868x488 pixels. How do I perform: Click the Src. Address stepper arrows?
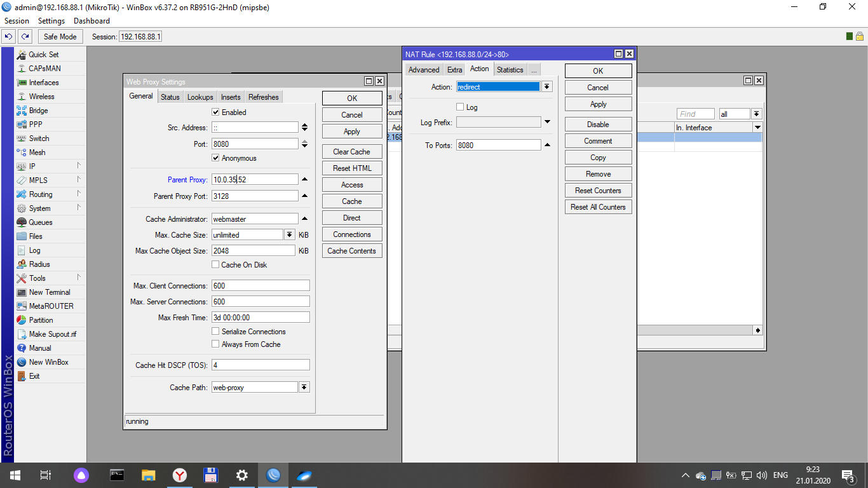point(304,128)
